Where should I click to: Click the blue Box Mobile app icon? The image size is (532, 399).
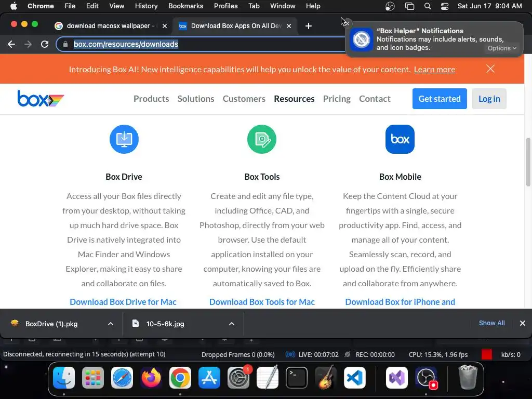(400, 139)
